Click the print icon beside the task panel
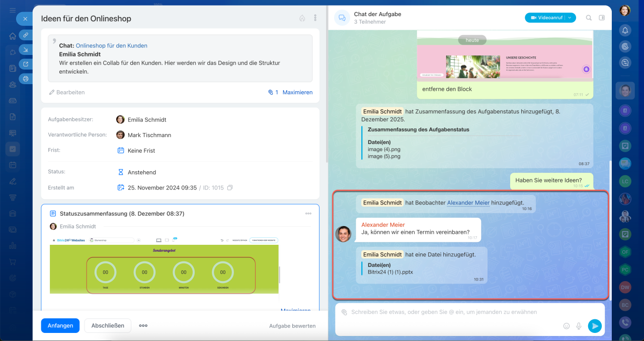The image size is (644, 341). 25,79
